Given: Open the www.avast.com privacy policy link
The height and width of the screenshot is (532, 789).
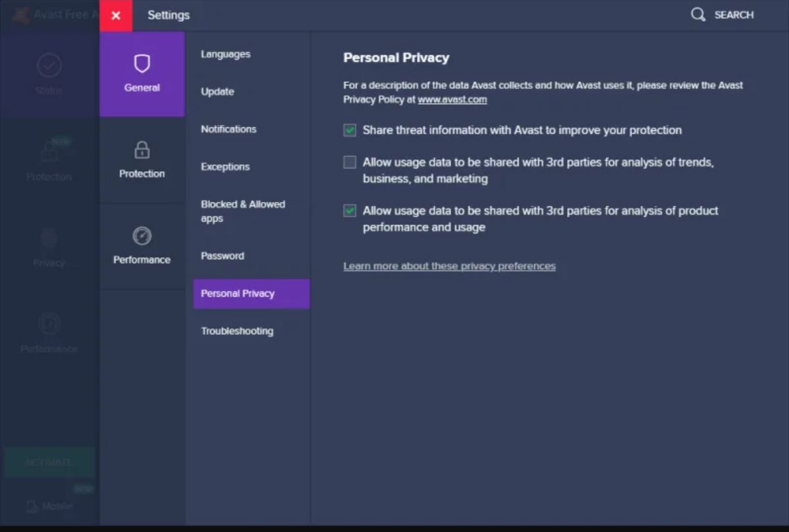Looking at the screenshot, I should (x=452, y=99).
